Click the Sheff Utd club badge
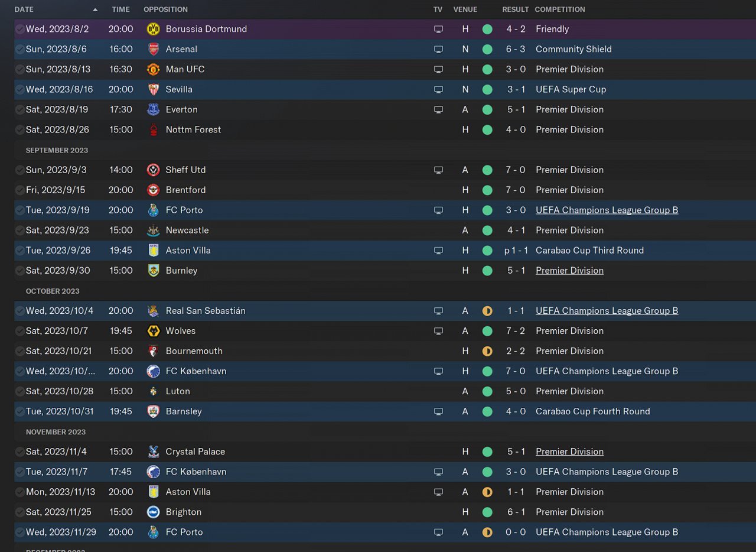 click(153, 170)
